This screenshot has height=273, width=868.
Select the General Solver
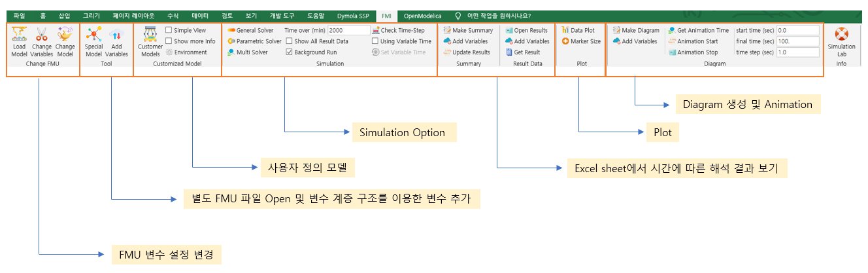(x=250, y=30)
